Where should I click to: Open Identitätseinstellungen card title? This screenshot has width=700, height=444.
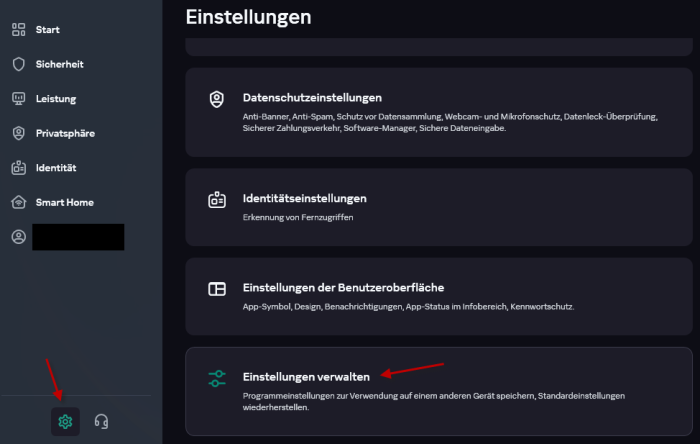(304, 198)
